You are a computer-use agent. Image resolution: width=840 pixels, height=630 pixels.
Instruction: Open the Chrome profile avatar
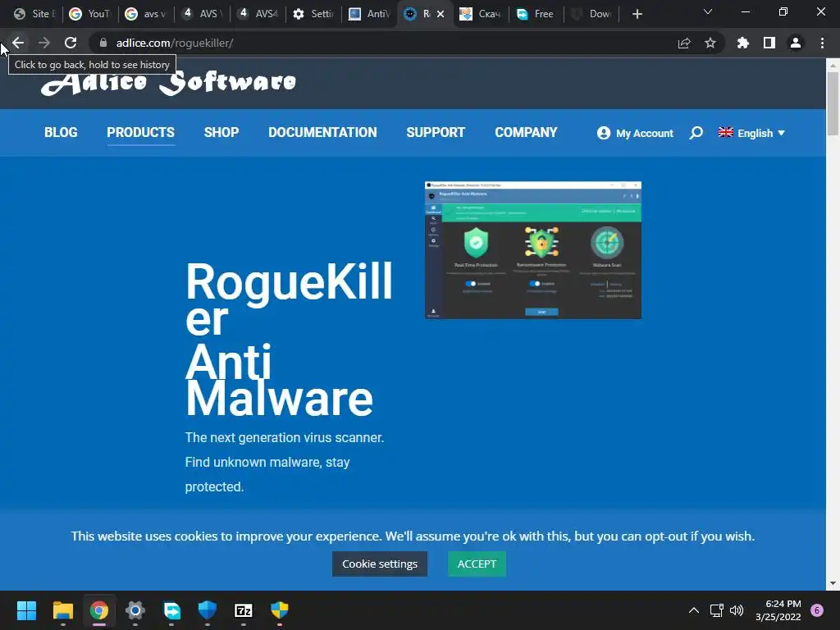pos(796,43)
